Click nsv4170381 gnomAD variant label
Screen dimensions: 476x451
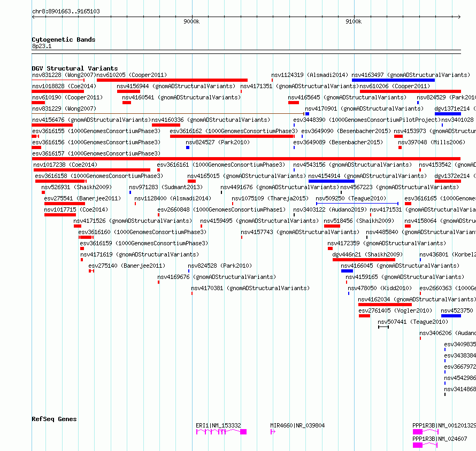point(250,288)
